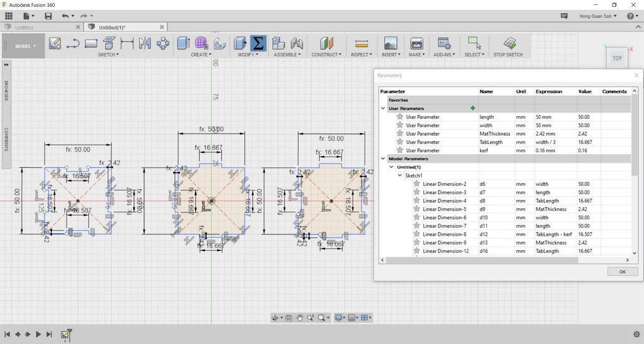Select the Pan hand tool
Viewport: 644px width, 344px height.
click(300, 318)
